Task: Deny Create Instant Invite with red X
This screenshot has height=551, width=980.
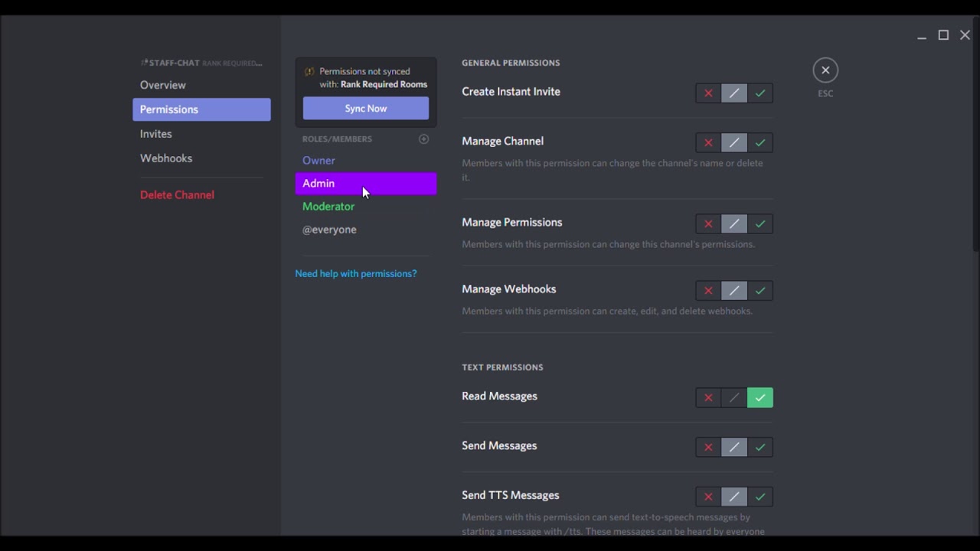Action: pyautogui.click(x=708, y=93)
